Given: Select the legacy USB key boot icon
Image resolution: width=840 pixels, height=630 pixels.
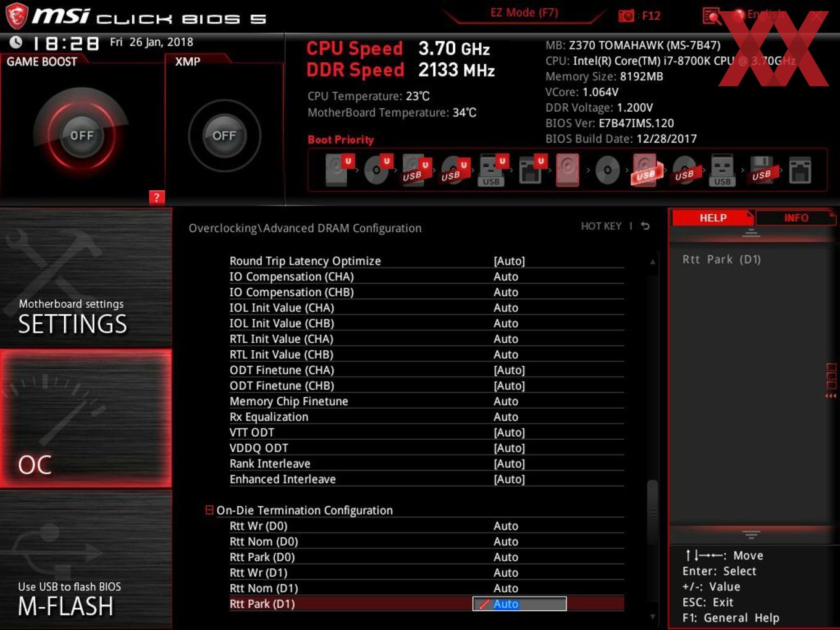Looking at the screenshot, I should point(723,170).
